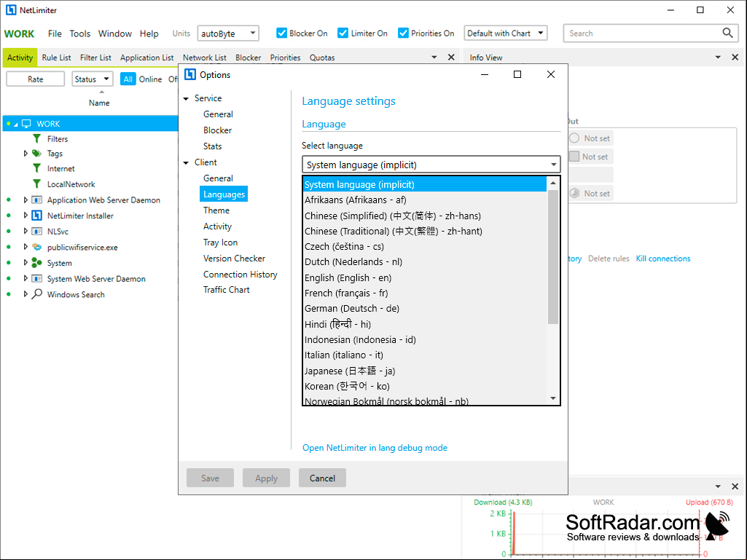Screen dimensions: 747x560
Task: Toggle the Not set checkbox in Info View
Action: tap(574, 156)
